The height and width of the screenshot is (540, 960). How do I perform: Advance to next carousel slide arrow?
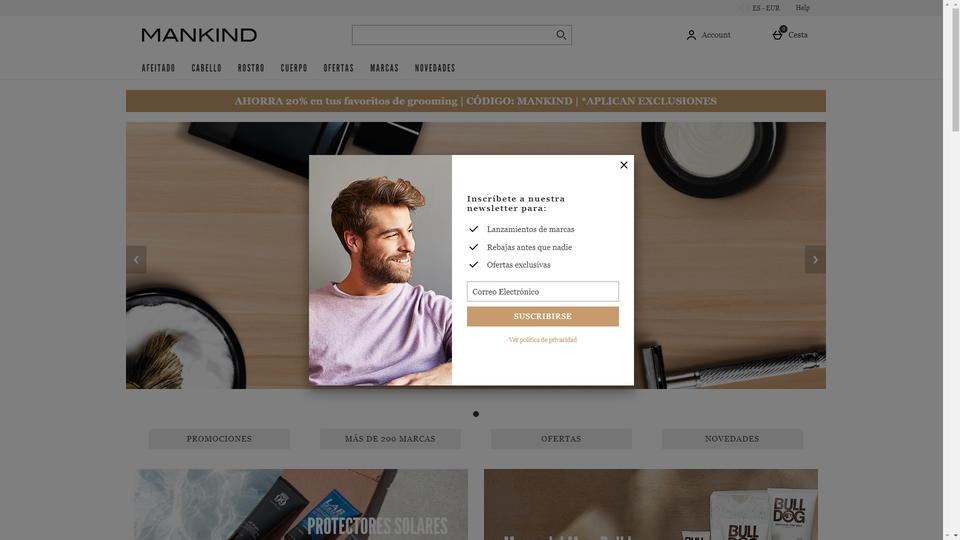815,260
